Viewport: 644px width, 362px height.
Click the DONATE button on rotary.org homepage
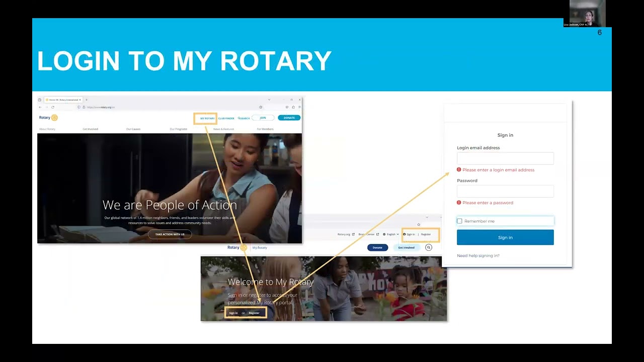[289, 118]
